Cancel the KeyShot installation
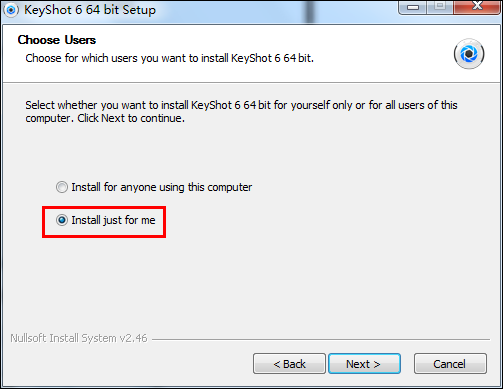The width and height of the screenshot is (503, 389). [450, 364]
